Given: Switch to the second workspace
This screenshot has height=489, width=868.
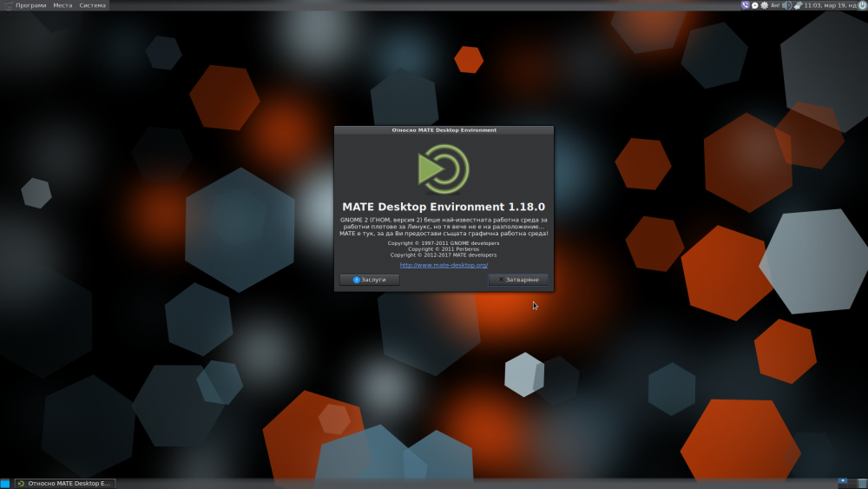Looking at the screenshot, I should point(852,480).
